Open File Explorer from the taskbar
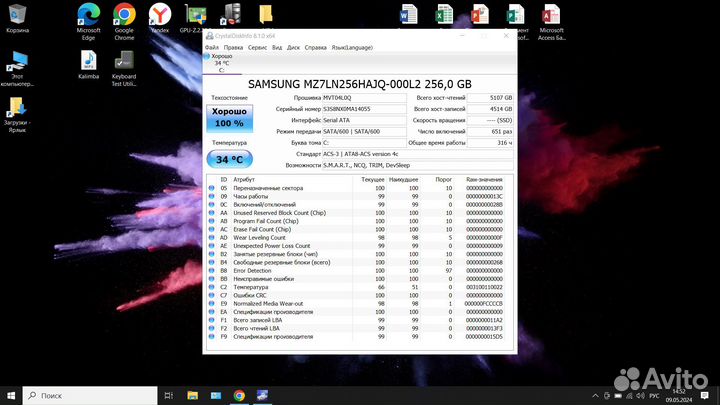720x405 pixels. (x=192, y=395)
